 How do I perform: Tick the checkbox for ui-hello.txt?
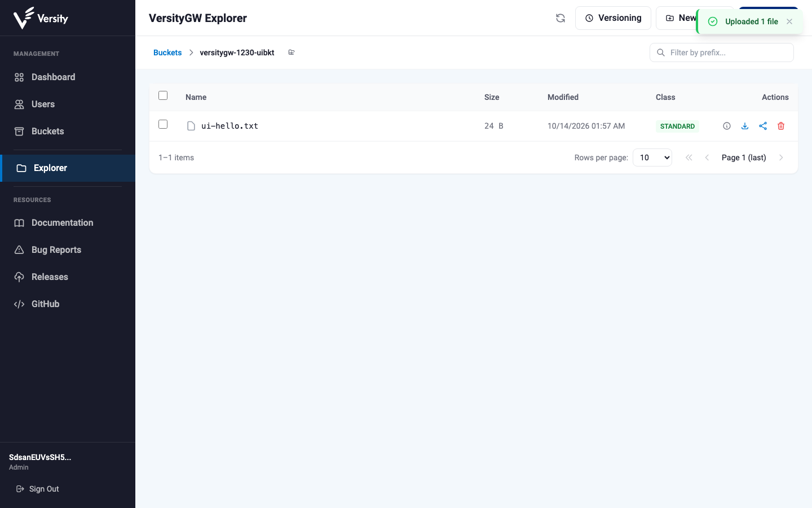(x=163, y=124)
